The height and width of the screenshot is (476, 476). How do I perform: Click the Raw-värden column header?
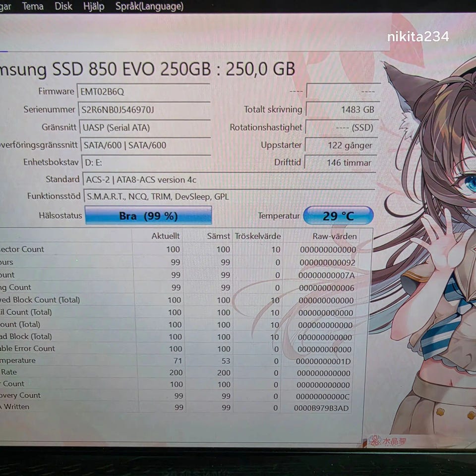tap(335, 236)
